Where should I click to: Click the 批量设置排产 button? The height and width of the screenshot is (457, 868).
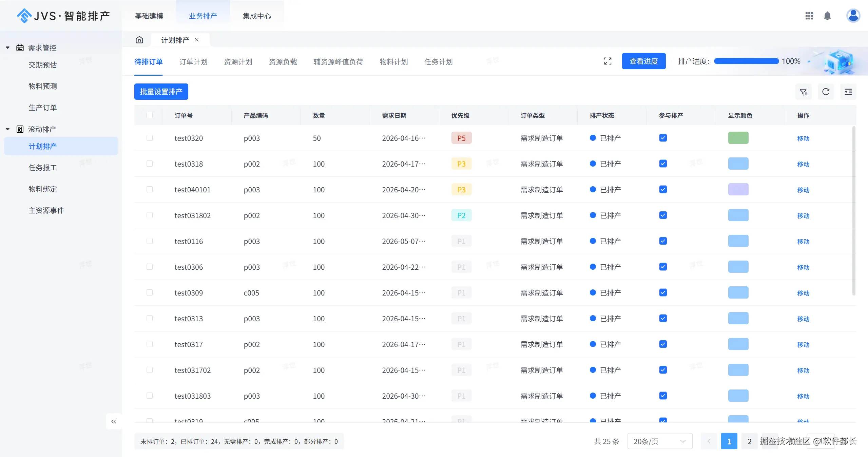(x=161, y=92)
